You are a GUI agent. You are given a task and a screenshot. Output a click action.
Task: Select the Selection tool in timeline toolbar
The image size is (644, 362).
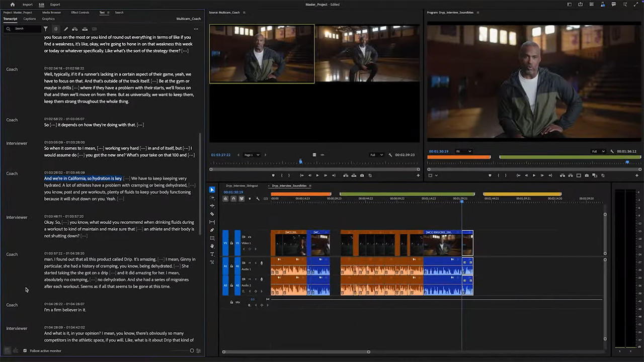point(212,190)
